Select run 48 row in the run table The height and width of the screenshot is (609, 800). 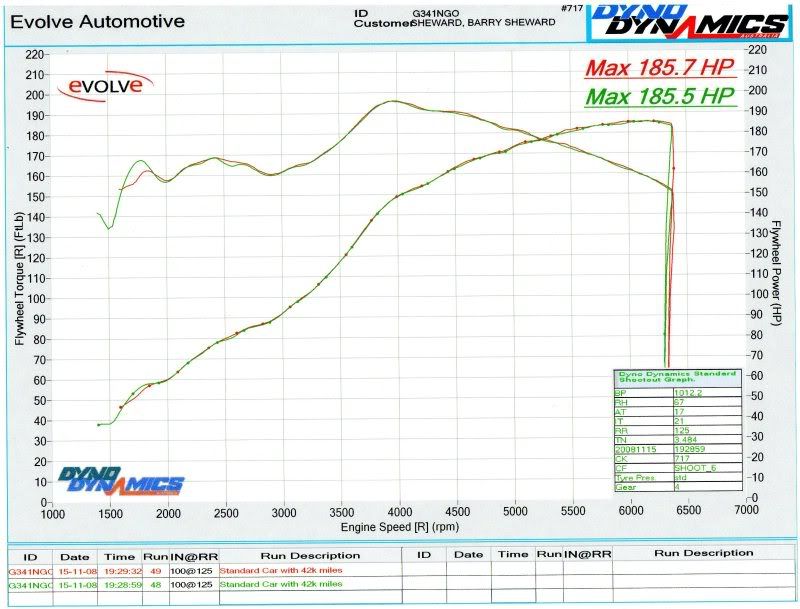click(200, 584)
